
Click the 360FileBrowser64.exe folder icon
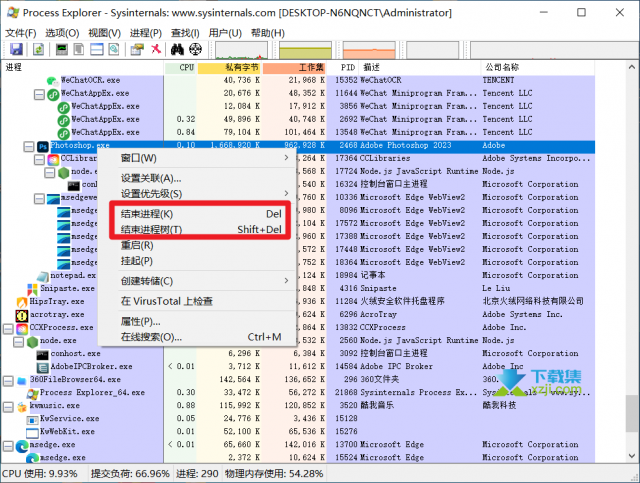[22, 381]
